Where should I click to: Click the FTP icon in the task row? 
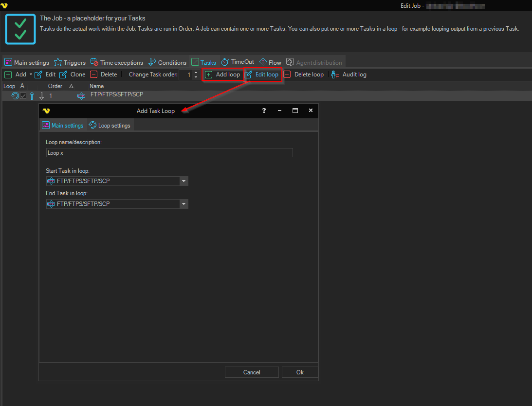(x=81, y=96)
